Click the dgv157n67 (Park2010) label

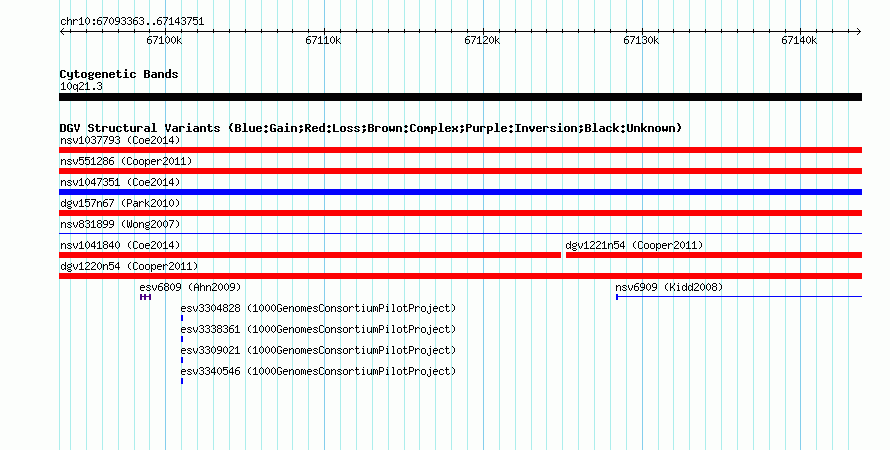point(120,203)
